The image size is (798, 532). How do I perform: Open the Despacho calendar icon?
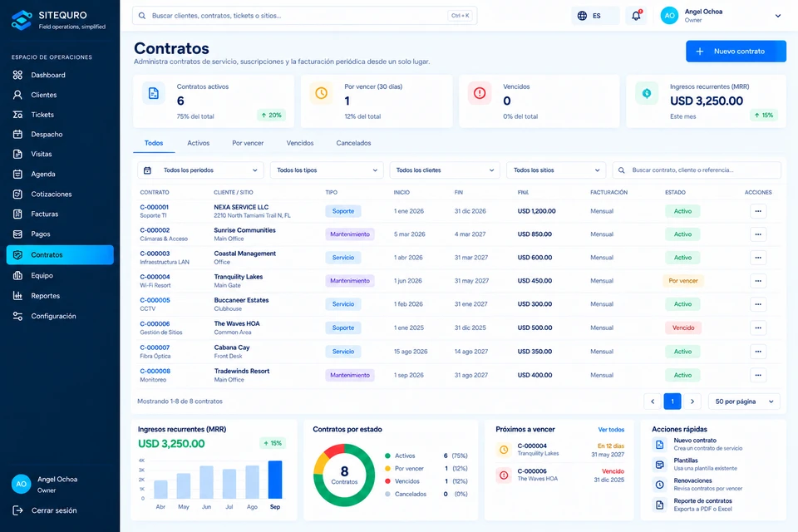(x=17, y=135)
